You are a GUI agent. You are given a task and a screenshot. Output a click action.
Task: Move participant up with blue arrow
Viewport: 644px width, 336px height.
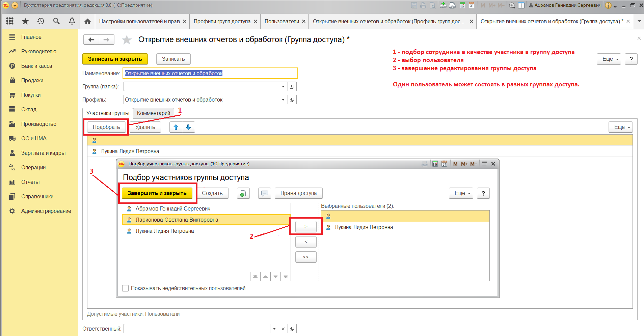[176, 127]
